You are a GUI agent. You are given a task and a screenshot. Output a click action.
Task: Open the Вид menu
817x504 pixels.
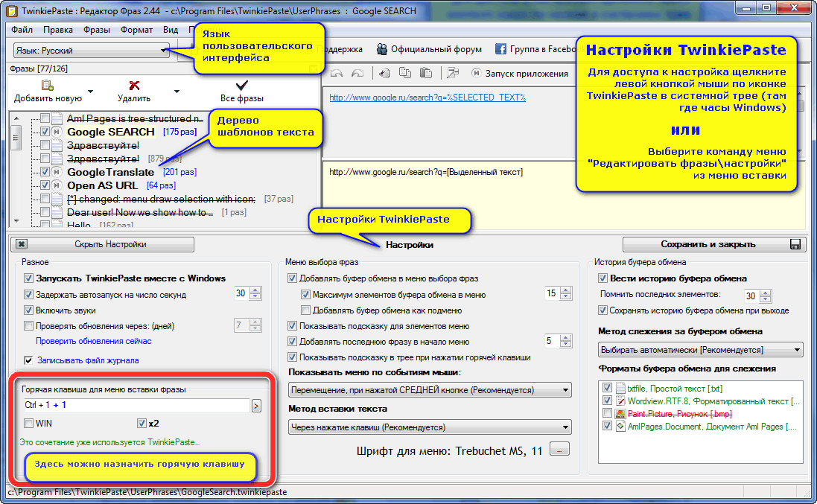(x=171, y=30)
